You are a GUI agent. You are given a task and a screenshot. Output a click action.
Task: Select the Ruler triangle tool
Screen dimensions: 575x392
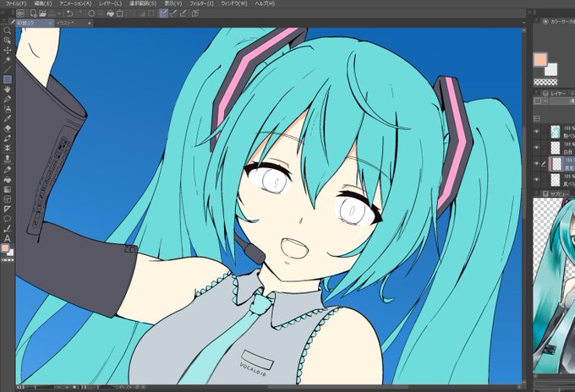[7, 210]
